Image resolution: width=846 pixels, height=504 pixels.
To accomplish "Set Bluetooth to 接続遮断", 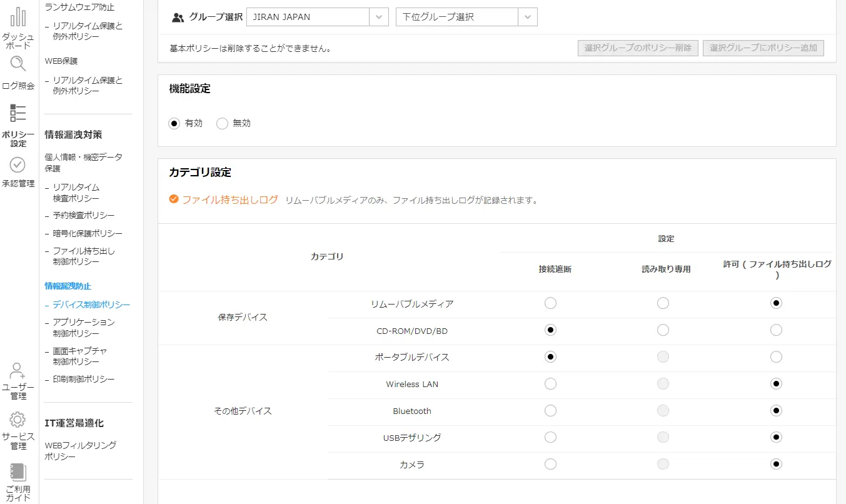I will point(550,411).
